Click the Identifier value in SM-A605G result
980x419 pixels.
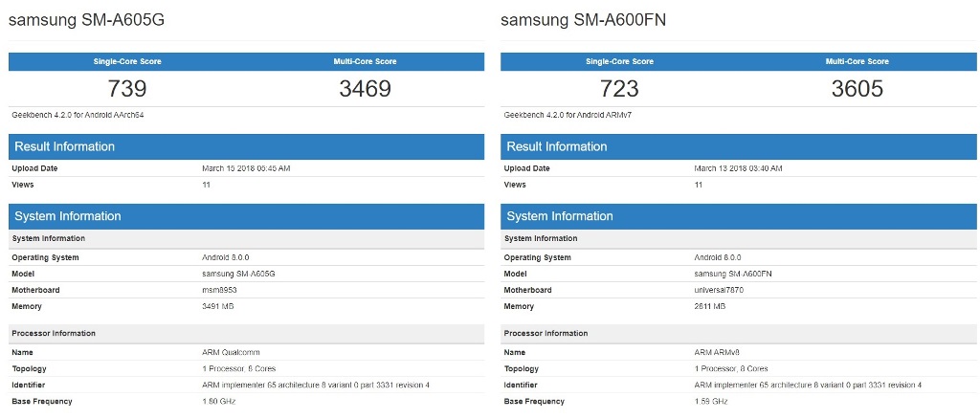(316, 386)
